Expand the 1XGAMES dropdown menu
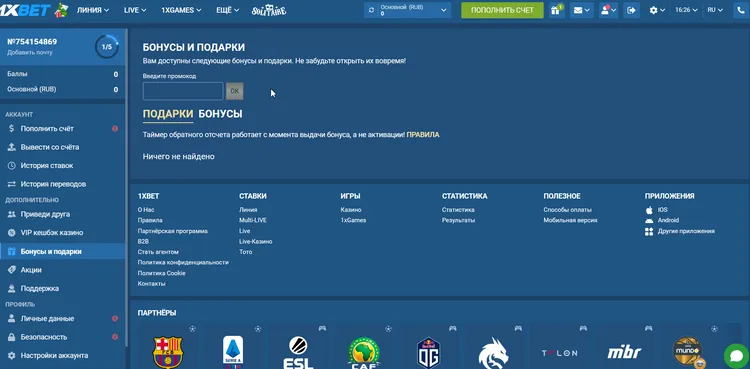The image size is (750, 369). coord(181,10)
